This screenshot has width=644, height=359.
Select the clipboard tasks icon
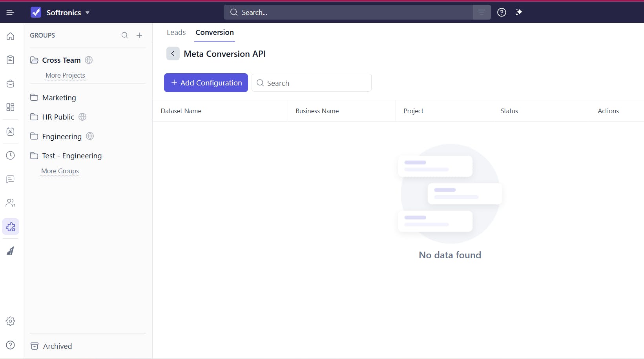[x=10, y=60]
